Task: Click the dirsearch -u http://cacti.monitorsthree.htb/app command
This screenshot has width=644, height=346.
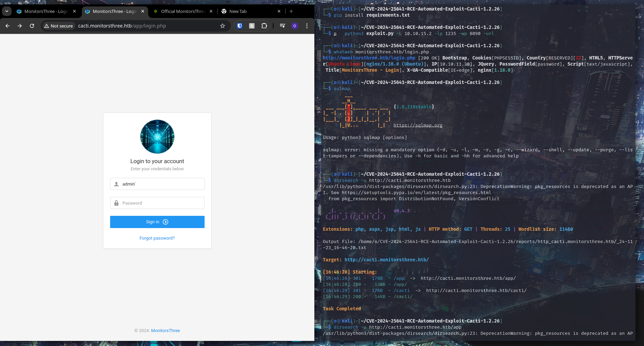Action: [x=398, y=327]
